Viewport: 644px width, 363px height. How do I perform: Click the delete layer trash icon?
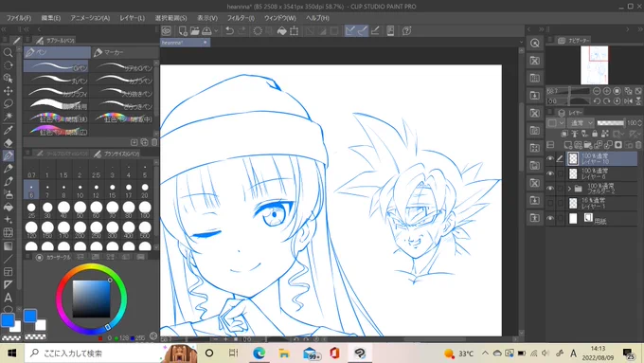638,145
